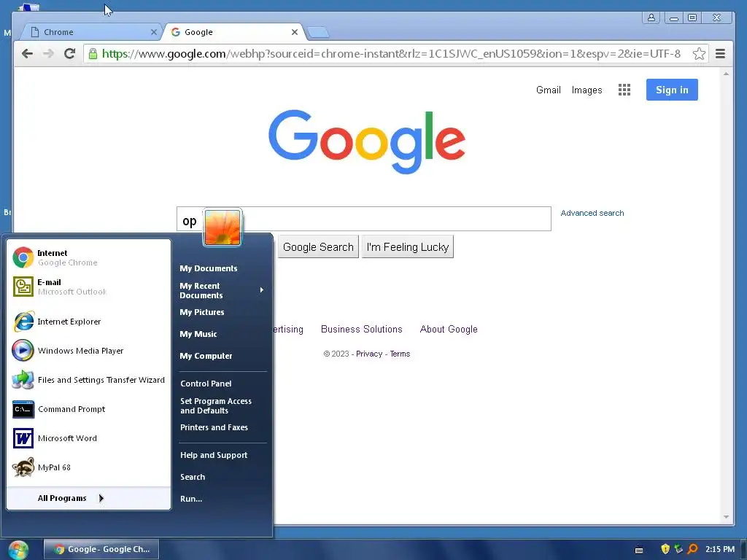Select the Google Chrome taskbar button
Image resolution: width=747 pixels, height=560 pixels.
click(x=101, y=549)
